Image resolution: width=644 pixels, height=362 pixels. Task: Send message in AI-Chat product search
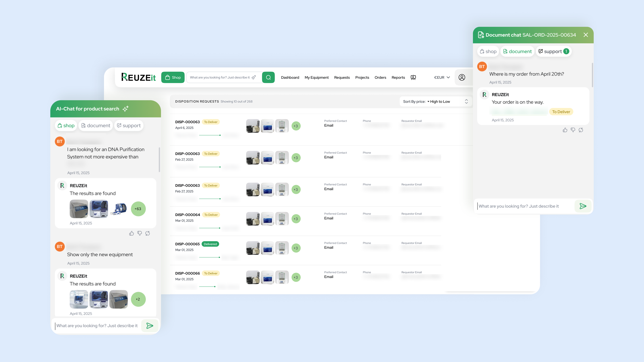(x=150, y=326)
